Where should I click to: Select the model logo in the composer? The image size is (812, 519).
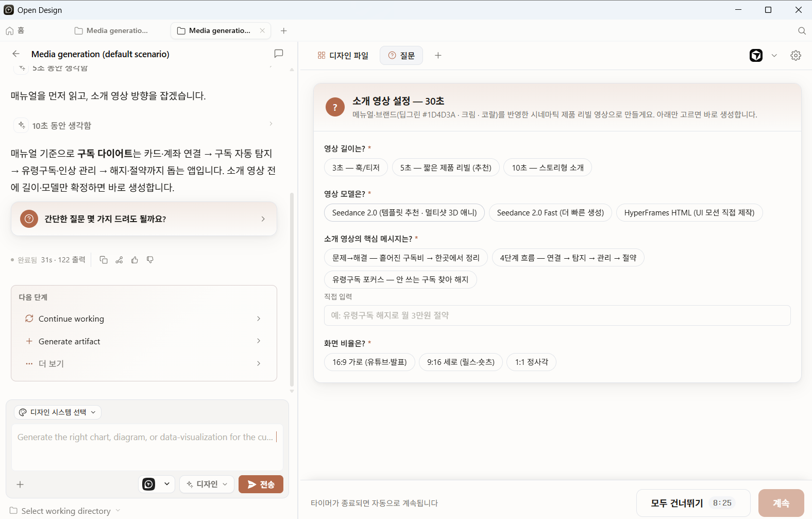pos(149,484)
